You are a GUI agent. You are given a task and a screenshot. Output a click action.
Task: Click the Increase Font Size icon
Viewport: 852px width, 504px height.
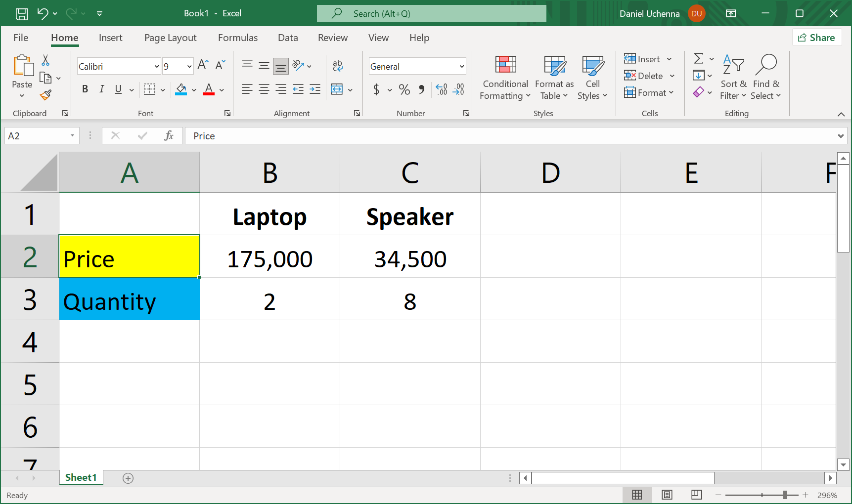(x=203, y=65)
